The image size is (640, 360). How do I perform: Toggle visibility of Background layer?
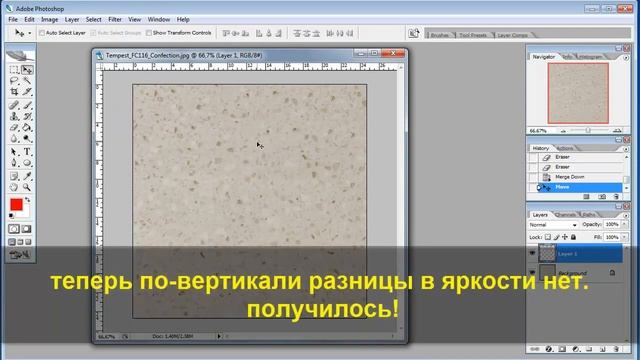(532, 272)
